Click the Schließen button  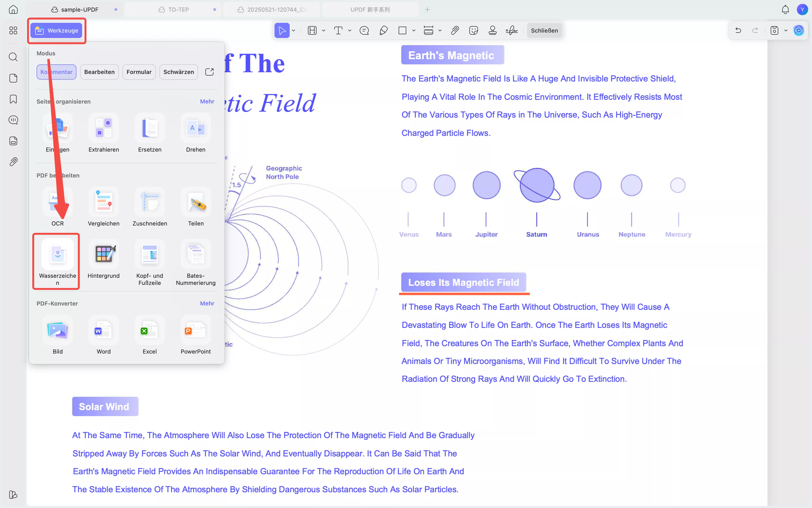pos(544,31)
